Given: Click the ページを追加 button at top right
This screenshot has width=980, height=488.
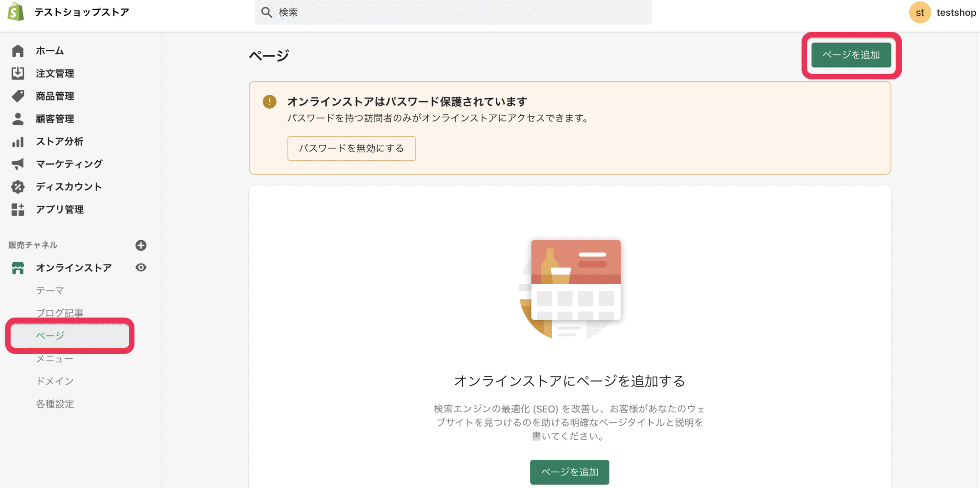Looking at the screenshot, I should coord(851,55).
